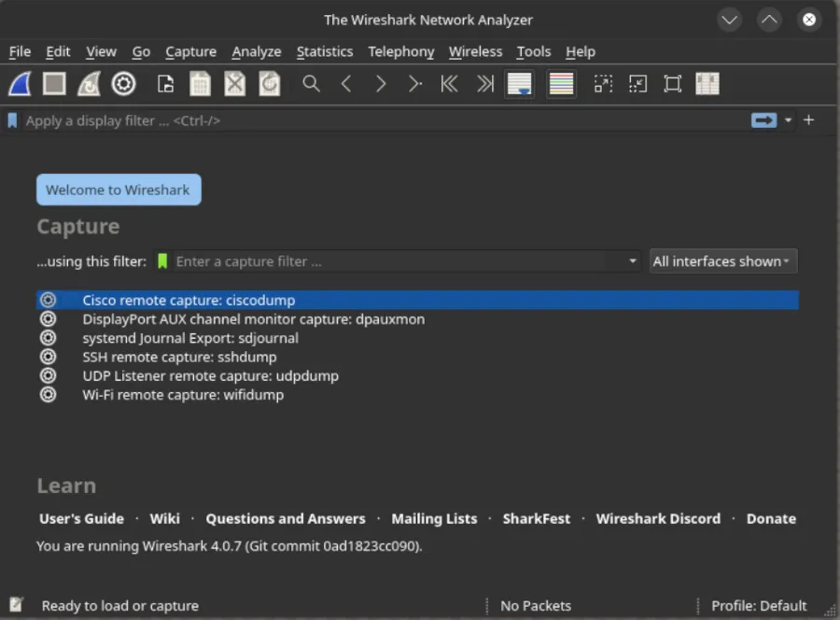Image resolution: width=840 pixels, height=620 pixels.
Task: Open the capture filter history dropdown
Action: (x=633, y=261)
